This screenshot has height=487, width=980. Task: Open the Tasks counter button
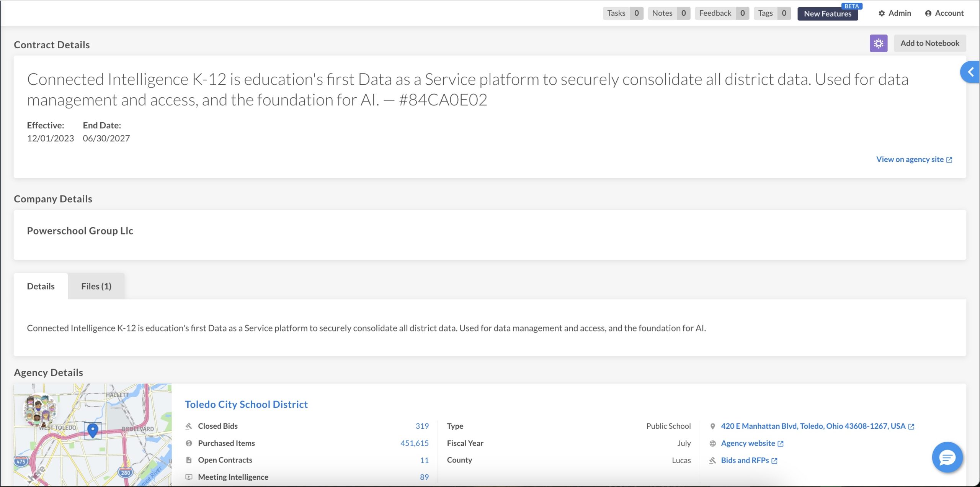tap(623, 13)
